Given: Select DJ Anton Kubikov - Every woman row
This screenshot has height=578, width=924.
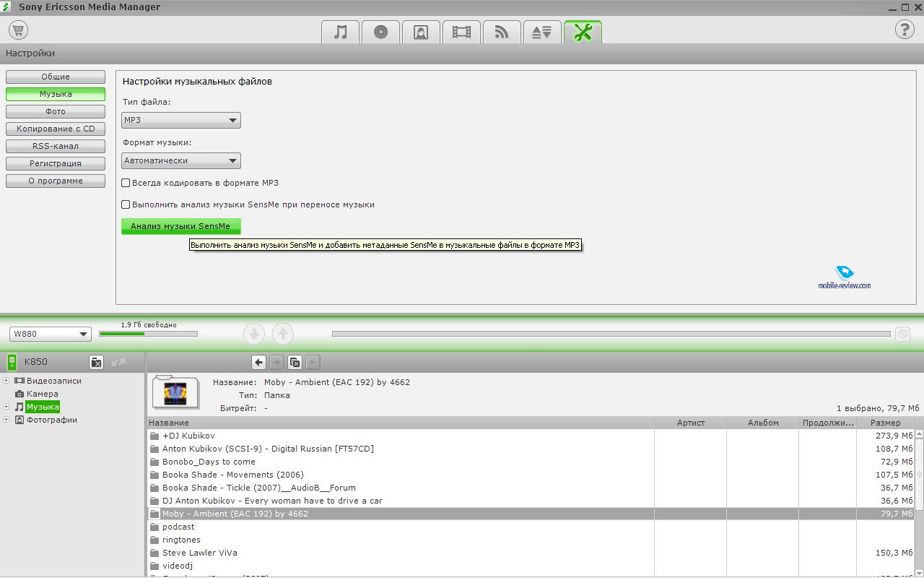Looking at the screenshot, I should point(531,501).
